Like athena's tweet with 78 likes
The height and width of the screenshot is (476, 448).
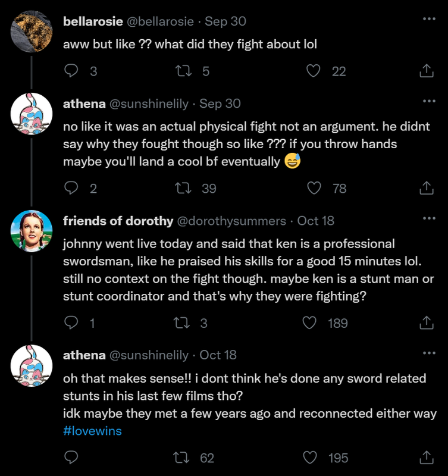coord(313,189)
